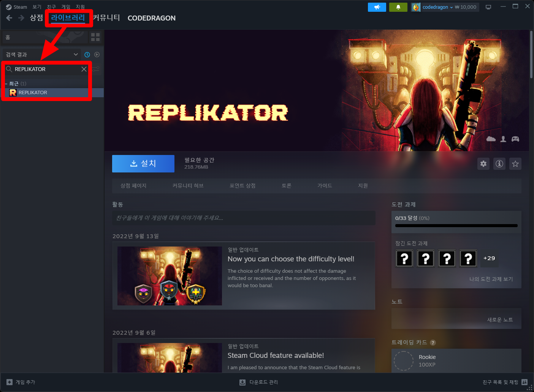
Task: Toggle sort by recent clock icon
Action: click(x=87, y=55)
